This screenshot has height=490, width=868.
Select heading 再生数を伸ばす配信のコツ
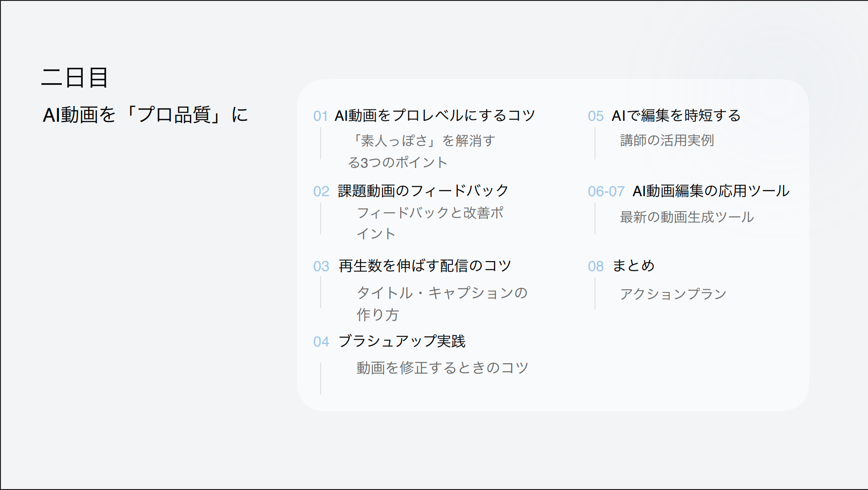coord(425,266)
